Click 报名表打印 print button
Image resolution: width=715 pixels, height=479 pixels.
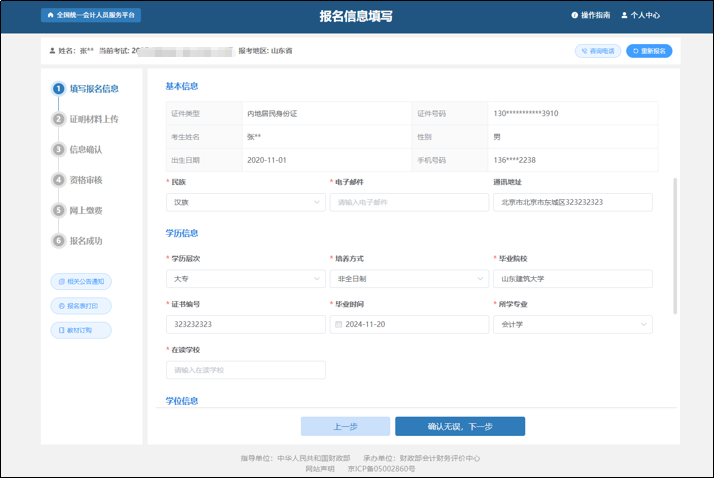(81, 306)
